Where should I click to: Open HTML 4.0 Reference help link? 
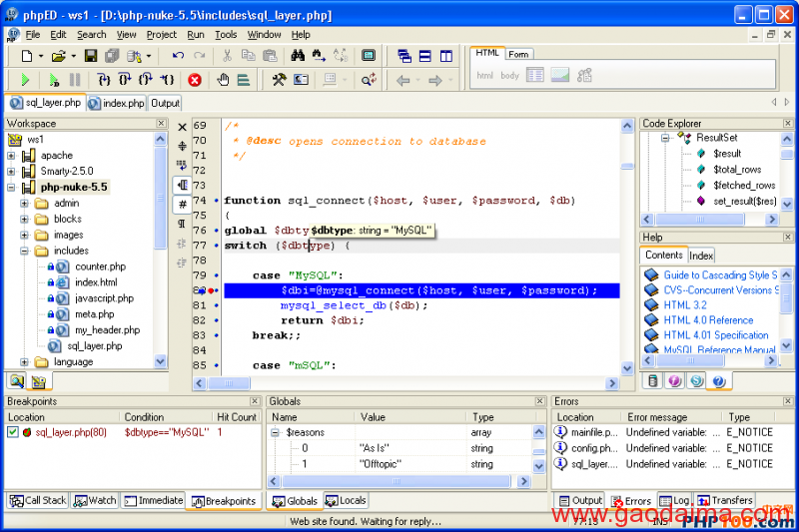708,320
